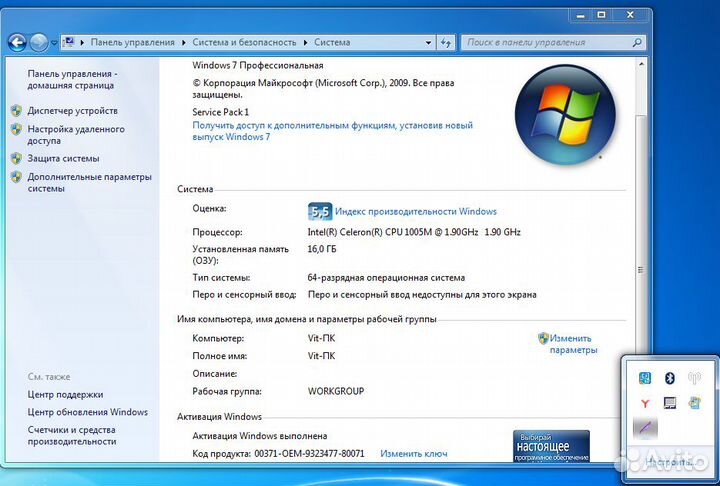720x486 pixels.
Task: Click the 'Выбирай настоящее' genuine software badge
Action: point(551,446)
